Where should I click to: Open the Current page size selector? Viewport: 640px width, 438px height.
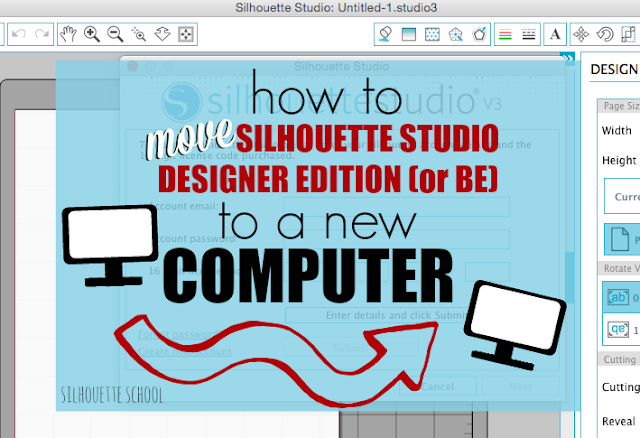tap(622, 196)
